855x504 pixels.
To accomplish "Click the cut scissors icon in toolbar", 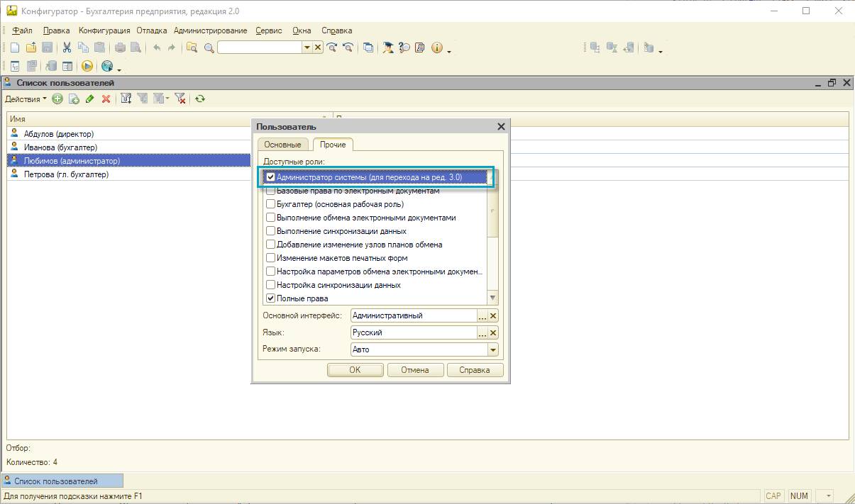I will click(67, 47).
